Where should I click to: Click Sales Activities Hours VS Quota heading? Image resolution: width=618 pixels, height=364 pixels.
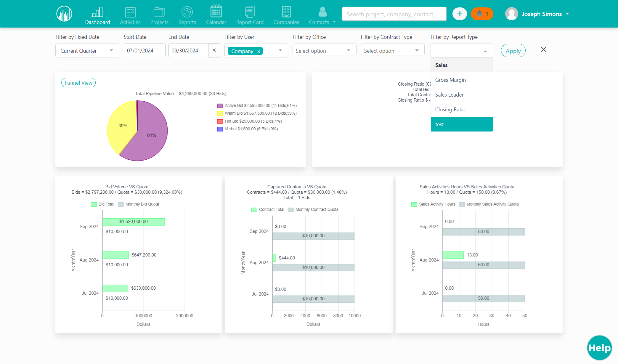pos(467,187)
